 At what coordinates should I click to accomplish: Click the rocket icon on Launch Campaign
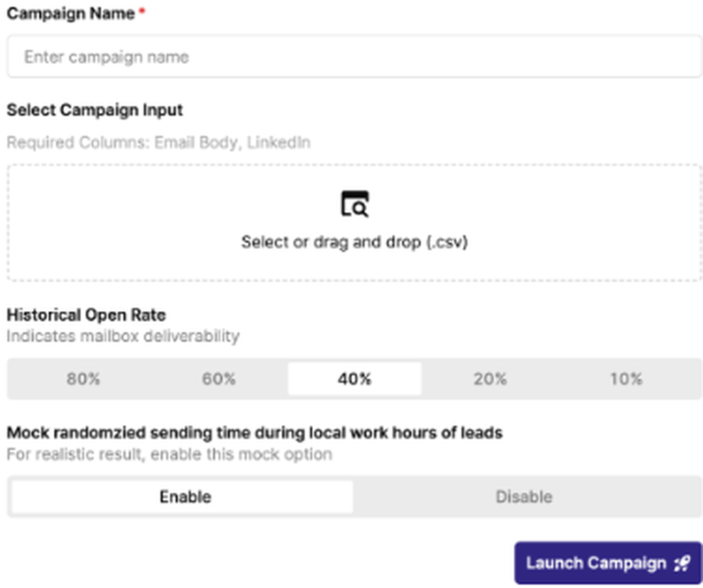point(683,563)
